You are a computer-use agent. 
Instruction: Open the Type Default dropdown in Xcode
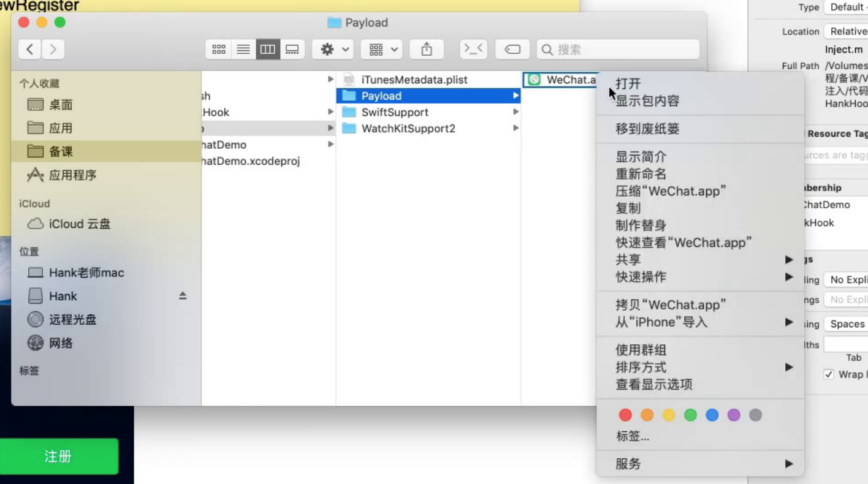(846, 7)
